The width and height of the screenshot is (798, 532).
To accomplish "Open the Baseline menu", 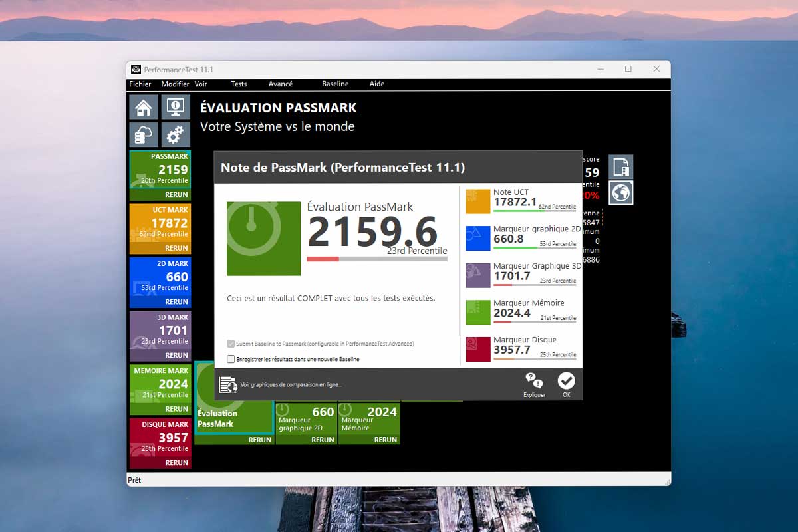I will [x=335, y=84].
